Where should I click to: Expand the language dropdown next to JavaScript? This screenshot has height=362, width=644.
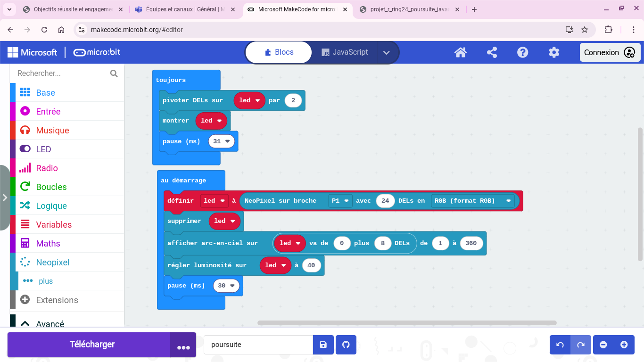click(x=387, y=52)
